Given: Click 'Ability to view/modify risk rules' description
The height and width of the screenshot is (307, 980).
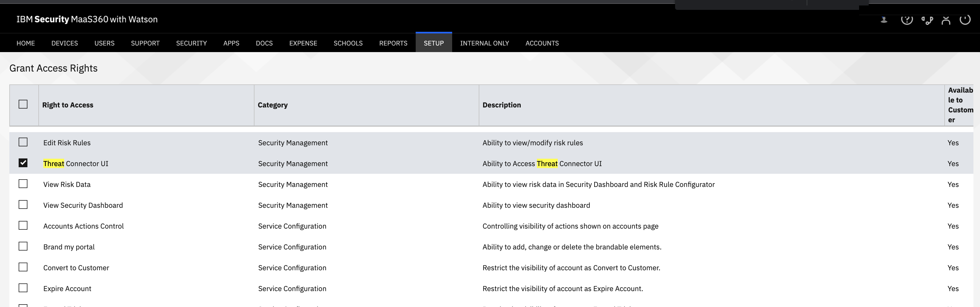Looking at the screenshot, I should tap(533, 143).
